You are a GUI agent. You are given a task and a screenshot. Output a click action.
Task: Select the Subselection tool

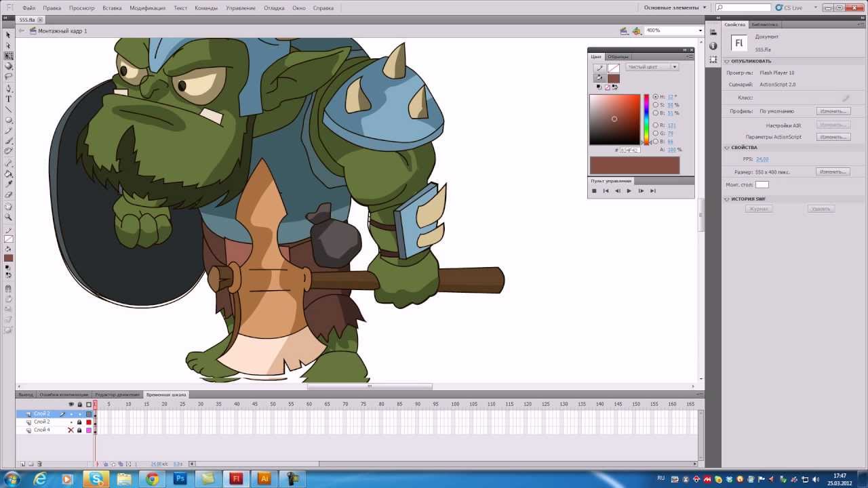(8, 45)
